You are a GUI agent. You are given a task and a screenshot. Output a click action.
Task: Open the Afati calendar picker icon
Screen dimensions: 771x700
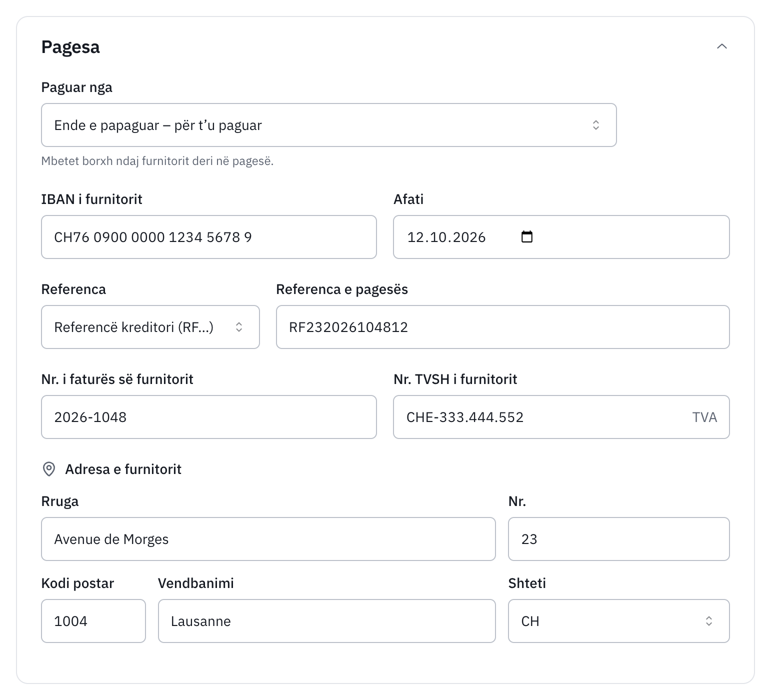click(x=527, y=236)
